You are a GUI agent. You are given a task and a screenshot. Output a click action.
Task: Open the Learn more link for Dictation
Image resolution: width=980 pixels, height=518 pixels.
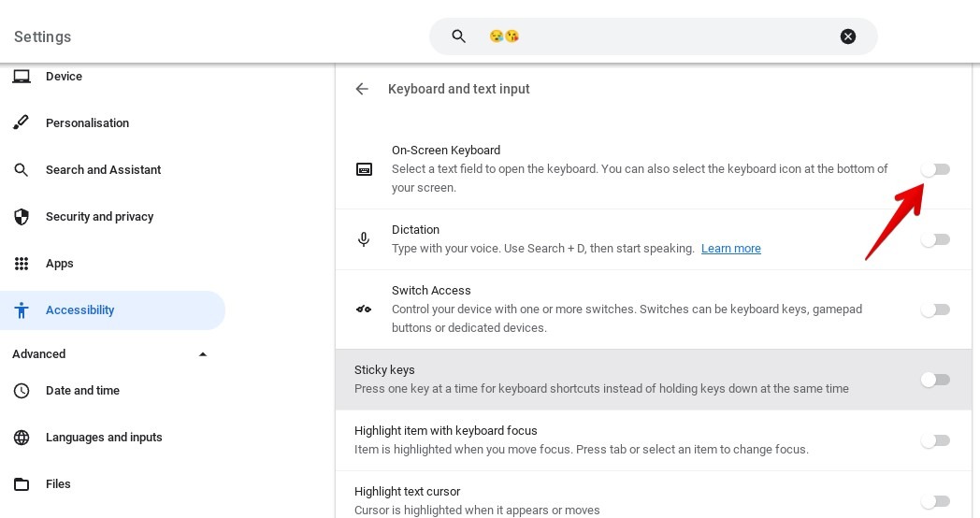(730, 249)
